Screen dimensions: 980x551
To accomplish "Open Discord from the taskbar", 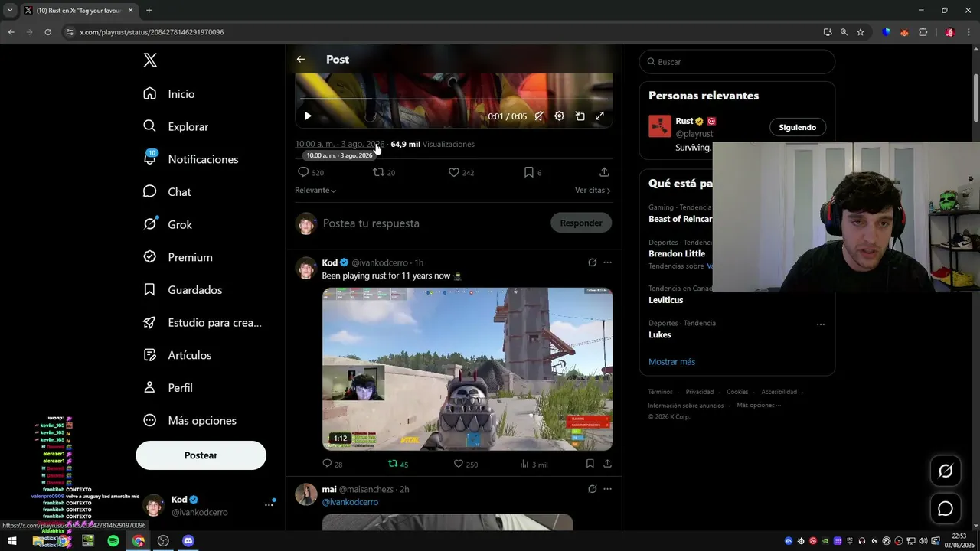I will pyautogui.click(x=188, y=541).
